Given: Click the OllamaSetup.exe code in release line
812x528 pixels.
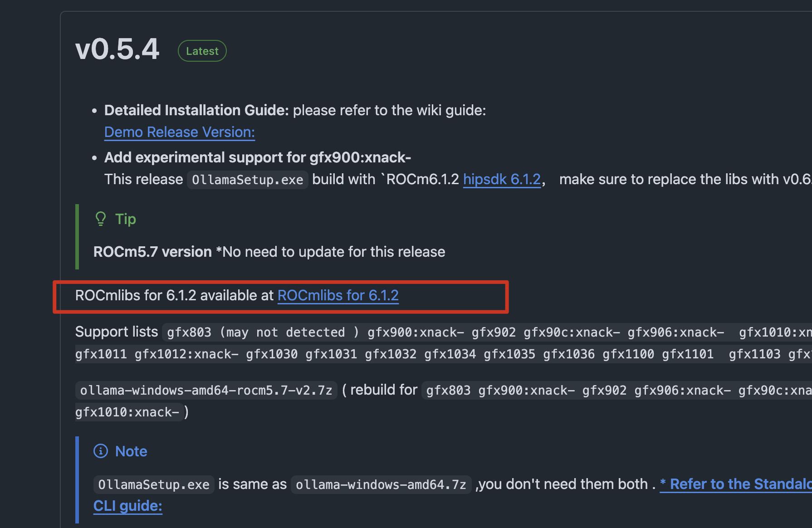Looking at the screenshot, I should [247, 180].
